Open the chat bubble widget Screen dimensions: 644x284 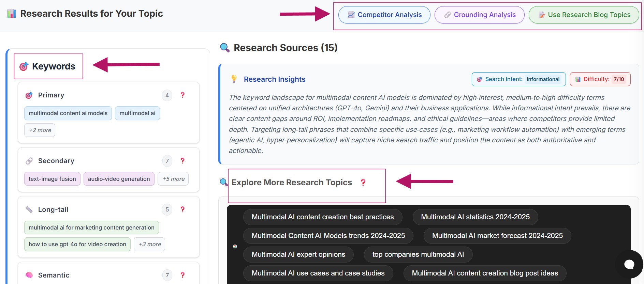point(629,264)
